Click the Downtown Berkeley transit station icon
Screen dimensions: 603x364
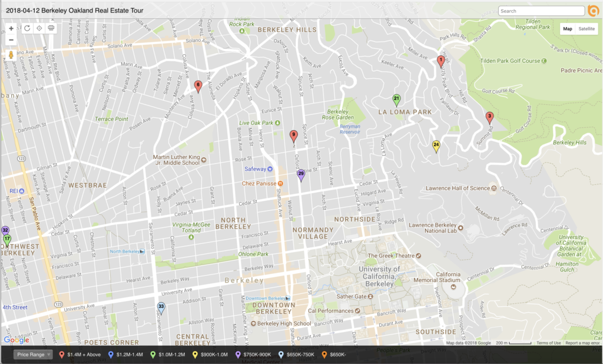(x=287, y=298)
